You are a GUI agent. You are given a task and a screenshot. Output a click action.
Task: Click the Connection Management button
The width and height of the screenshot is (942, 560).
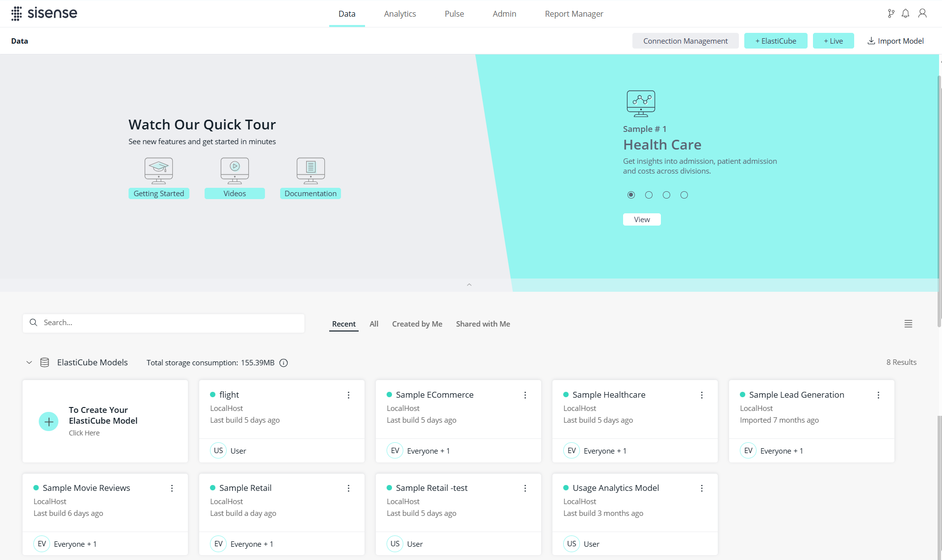pyautogui.click(x=685, y=41)
